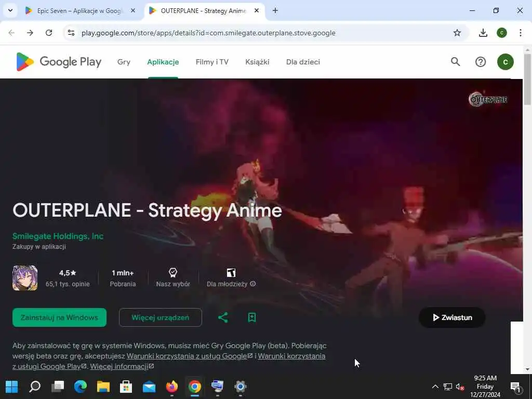Close the Epic Seven tab
532x399 pixels.
pos(133,10)
